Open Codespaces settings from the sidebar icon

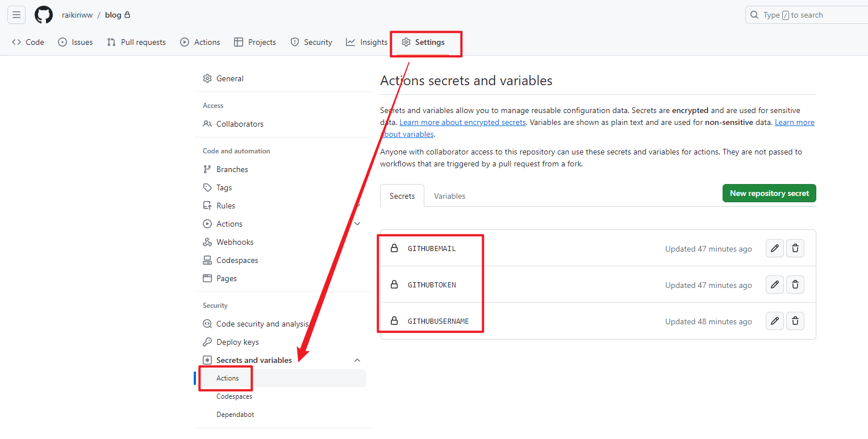[x=208, y=260]
